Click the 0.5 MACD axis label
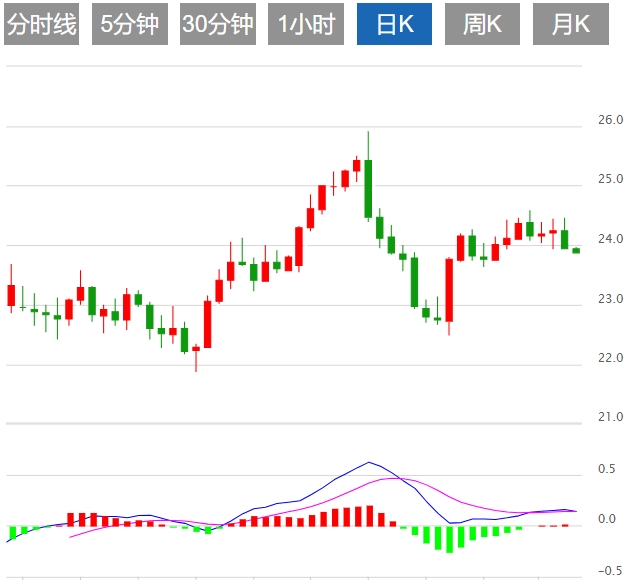The image size is (634, 580). coord(607,469)
